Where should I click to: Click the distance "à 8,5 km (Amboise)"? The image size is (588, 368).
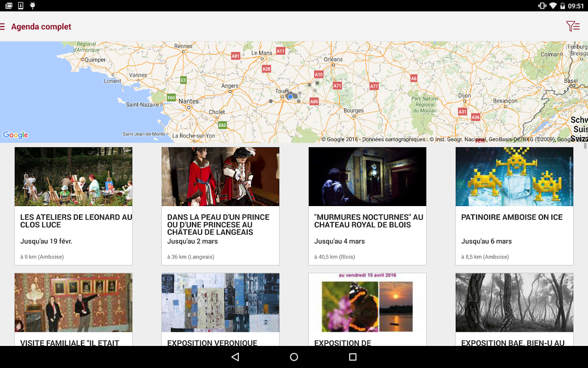[x=485, y=257]
